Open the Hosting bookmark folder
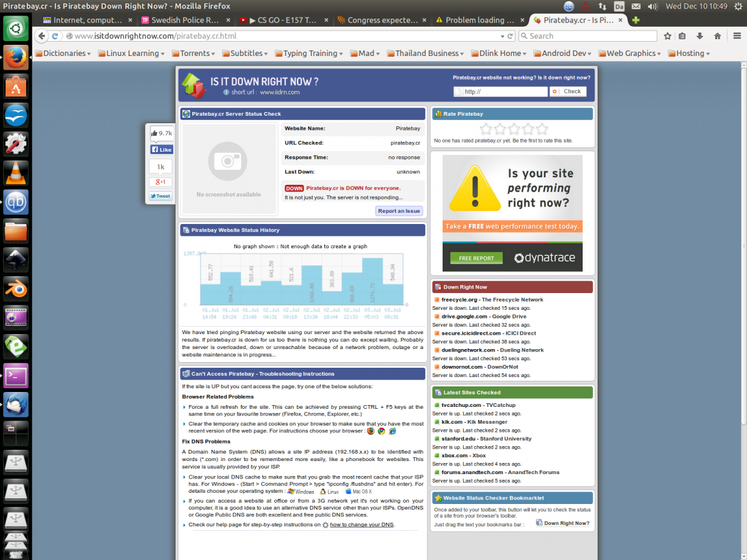The image size is (747, 560). tap(688, 54)
